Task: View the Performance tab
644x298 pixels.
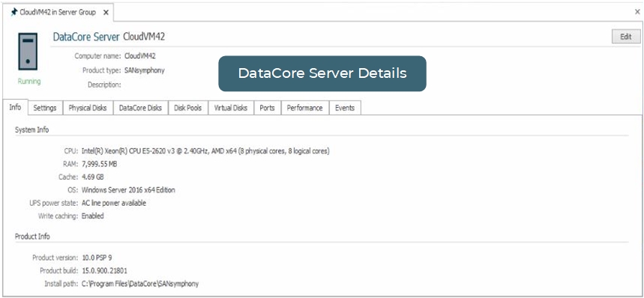Action: tap(304, 108)
